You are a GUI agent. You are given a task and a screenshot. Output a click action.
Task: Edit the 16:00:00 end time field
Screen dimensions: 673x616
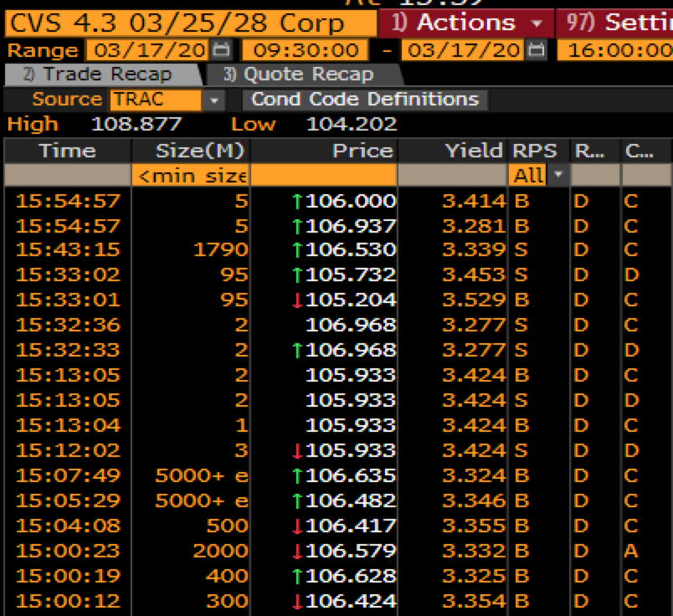[x=615, y=50]
